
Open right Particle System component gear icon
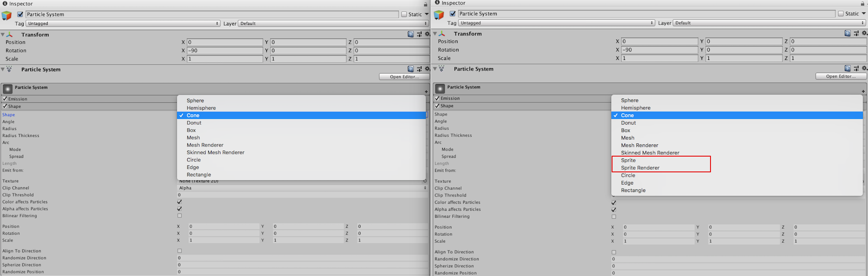(x=864, y=69)
